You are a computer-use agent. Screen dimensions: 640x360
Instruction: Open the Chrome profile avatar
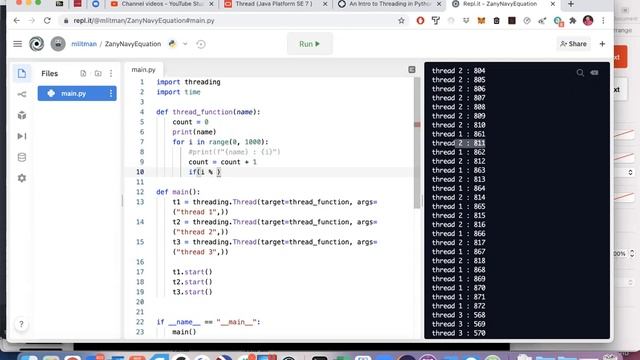pyautogui.click(x=588, y=20)
